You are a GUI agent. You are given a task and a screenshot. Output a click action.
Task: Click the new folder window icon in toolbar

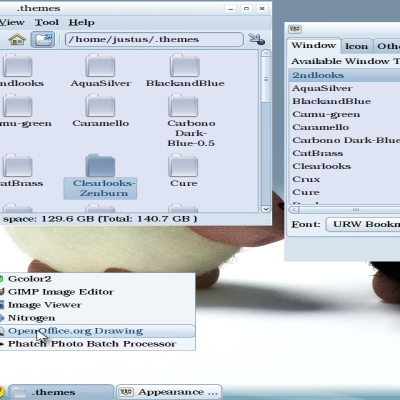43,39
